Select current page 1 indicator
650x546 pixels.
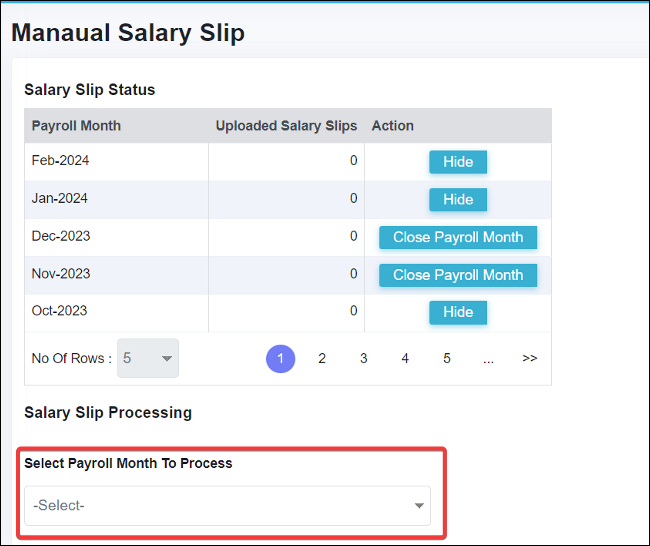281,359
